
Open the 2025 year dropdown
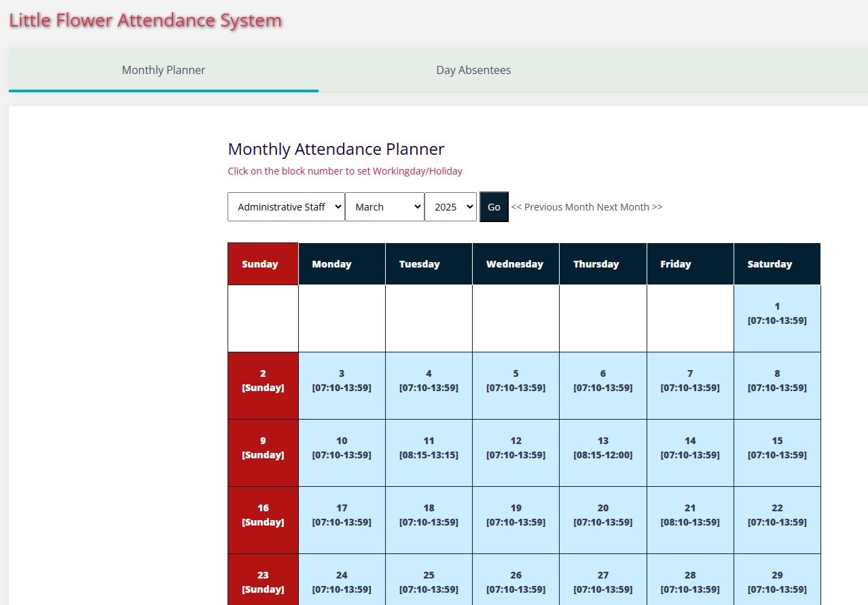[451, 206]
